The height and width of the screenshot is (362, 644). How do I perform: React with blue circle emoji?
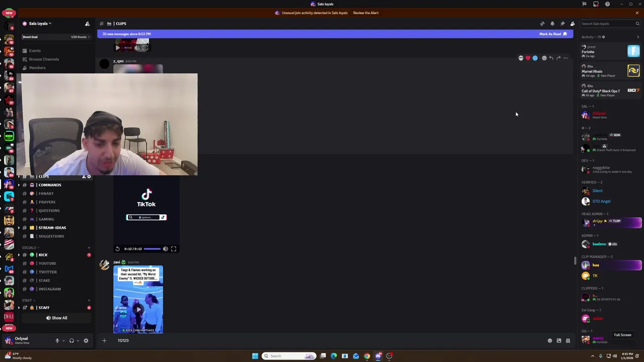(535, 58)
